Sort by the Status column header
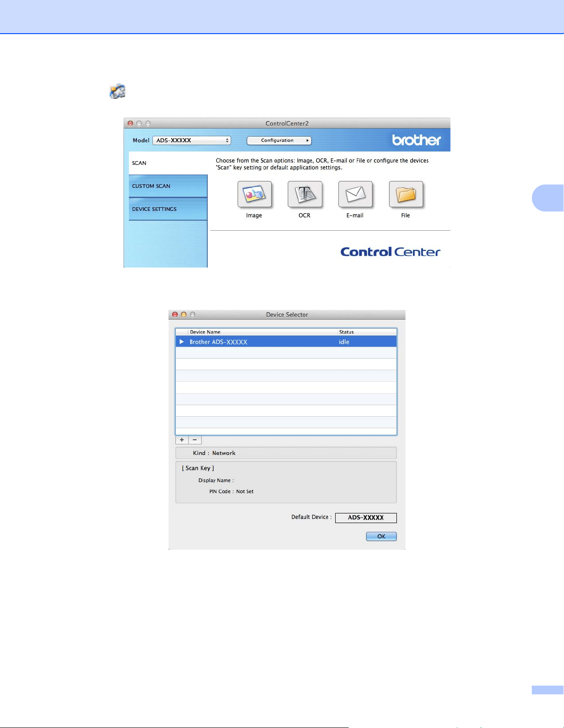This screenshot has width=564, height=728. 367,332
